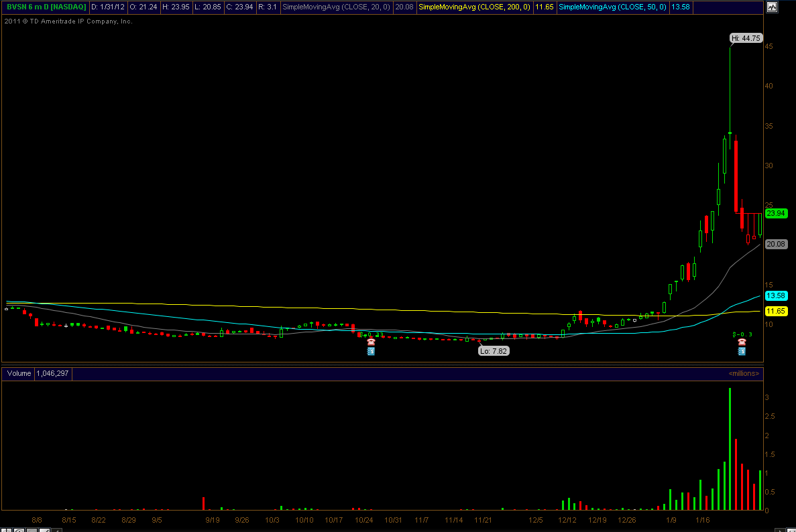Click the tallest green volume bar
Image resolution: width=796 pixels, height=532 pixels.
[730, 449]
